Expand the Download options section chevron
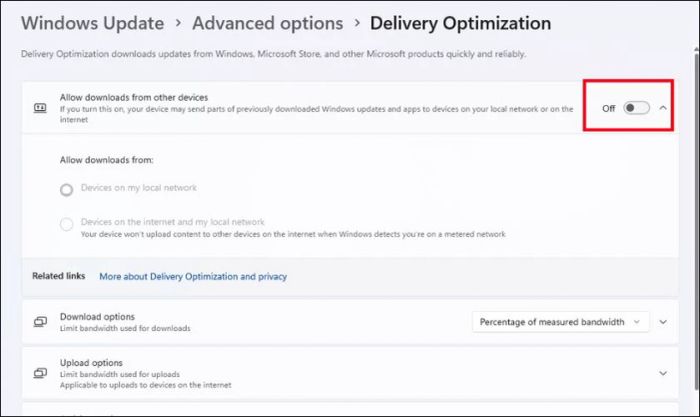The width and height of the screenshot is (700, 417). pos(663,322)
